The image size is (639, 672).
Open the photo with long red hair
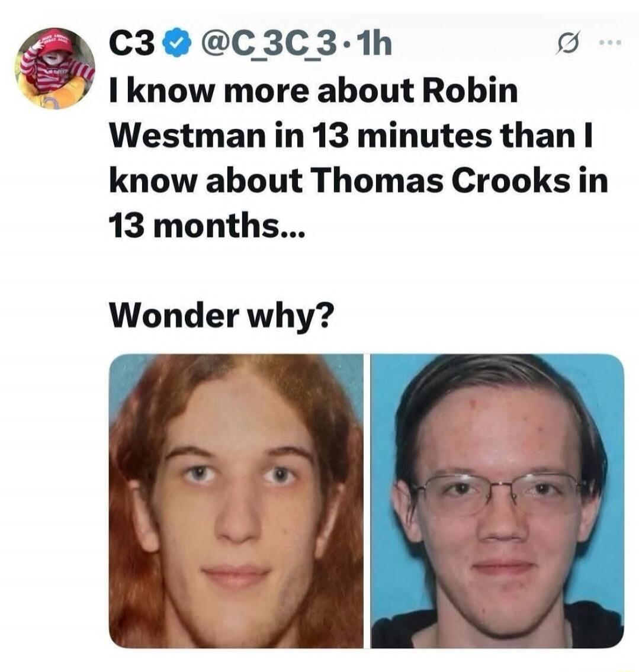[236, 500]
